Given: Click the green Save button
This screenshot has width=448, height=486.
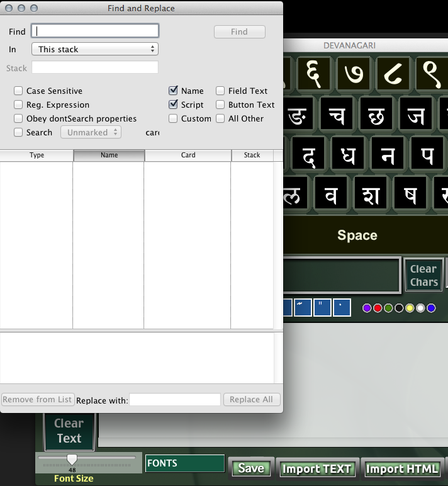Looking at the screenshot, I should coord(251,468).
